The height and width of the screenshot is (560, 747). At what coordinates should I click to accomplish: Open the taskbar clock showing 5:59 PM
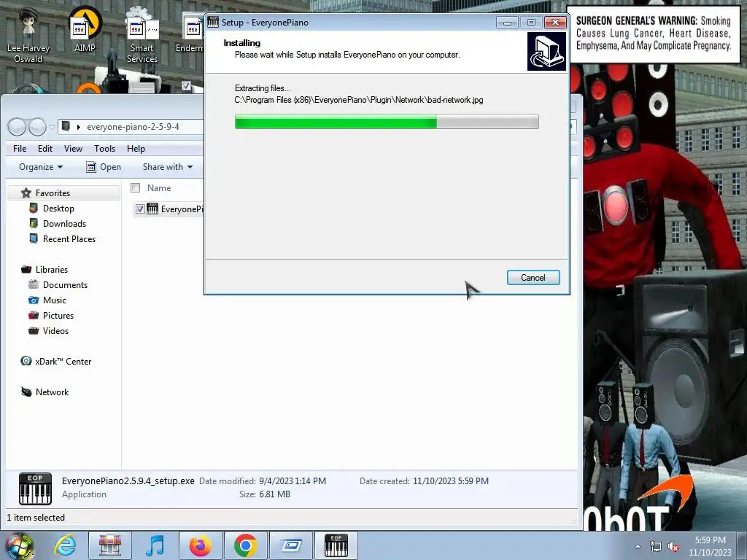710,546
